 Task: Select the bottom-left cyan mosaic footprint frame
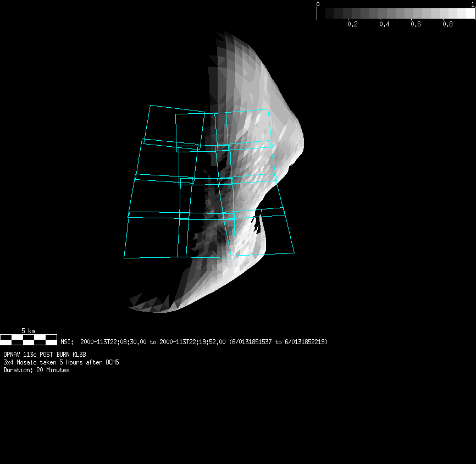[155, 235]
